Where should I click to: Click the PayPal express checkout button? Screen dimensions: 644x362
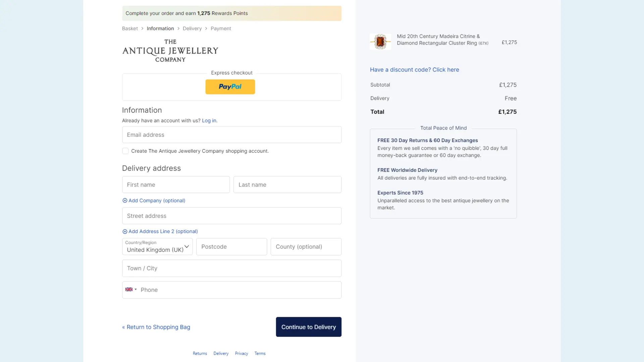tap(230, 86)
